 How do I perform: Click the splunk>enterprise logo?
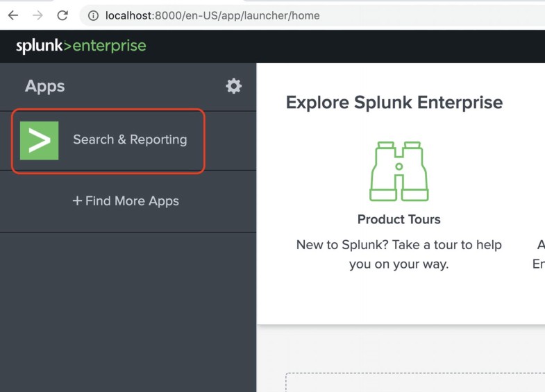point(81,46)
